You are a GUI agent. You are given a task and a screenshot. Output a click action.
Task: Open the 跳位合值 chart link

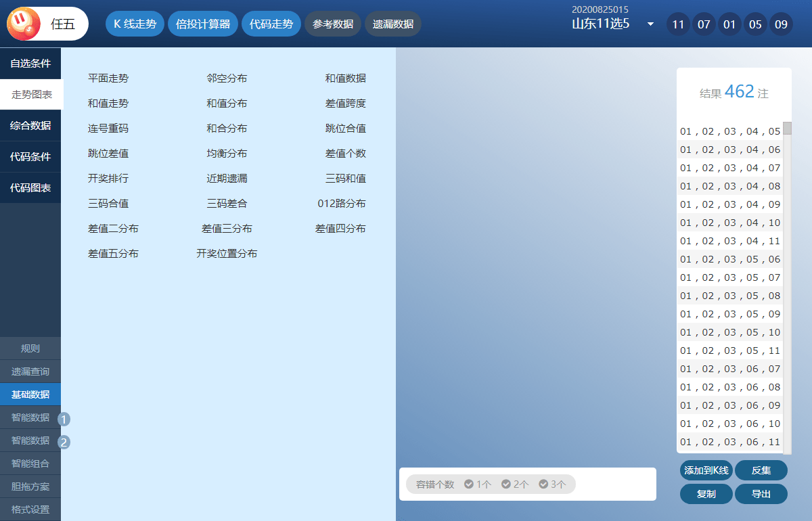[x=346, y=129]
